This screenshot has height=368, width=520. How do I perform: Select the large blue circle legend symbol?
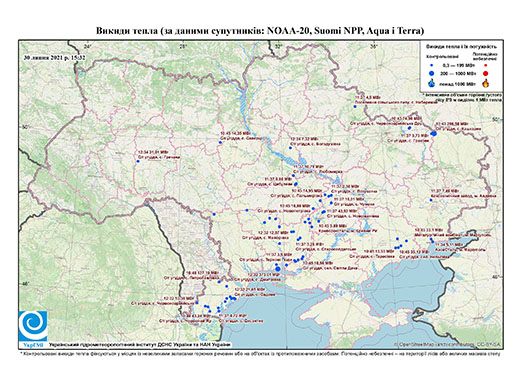432,74
